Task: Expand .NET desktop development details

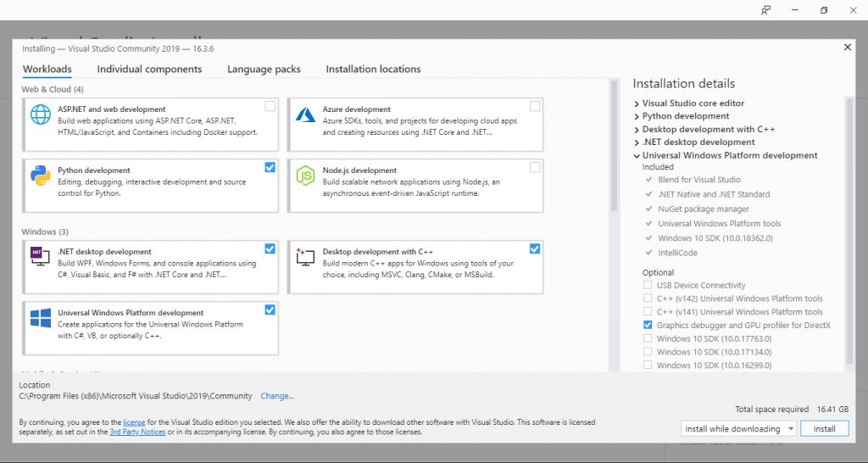Action: pos(637,142)
